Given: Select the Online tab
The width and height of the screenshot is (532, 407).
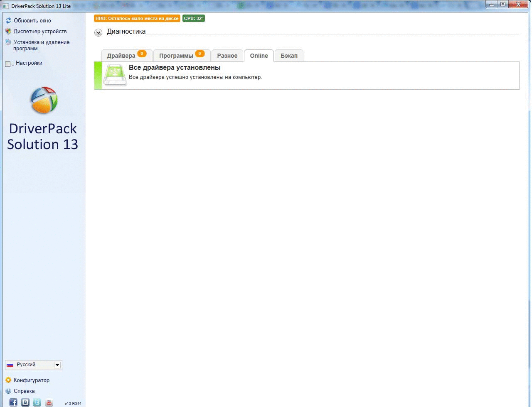Looking at the screenshot, I should point(259,55).
